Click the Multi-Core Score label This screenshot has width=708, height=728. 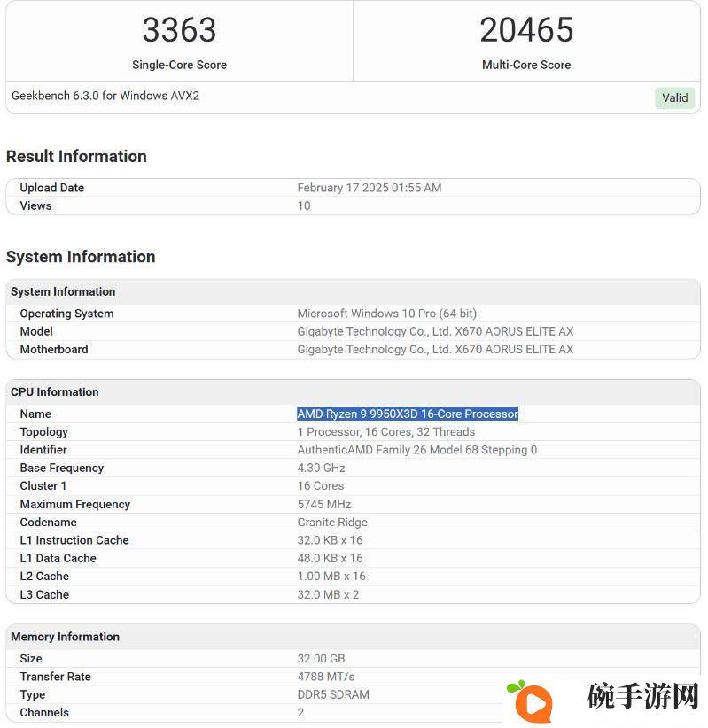(x=526, y=65)
